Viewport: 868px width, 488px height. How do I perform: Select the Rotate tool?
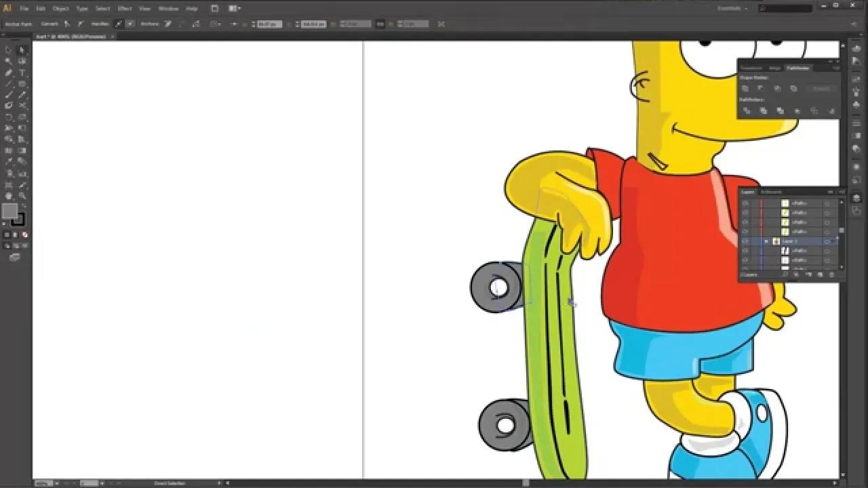tap(9, 117)
